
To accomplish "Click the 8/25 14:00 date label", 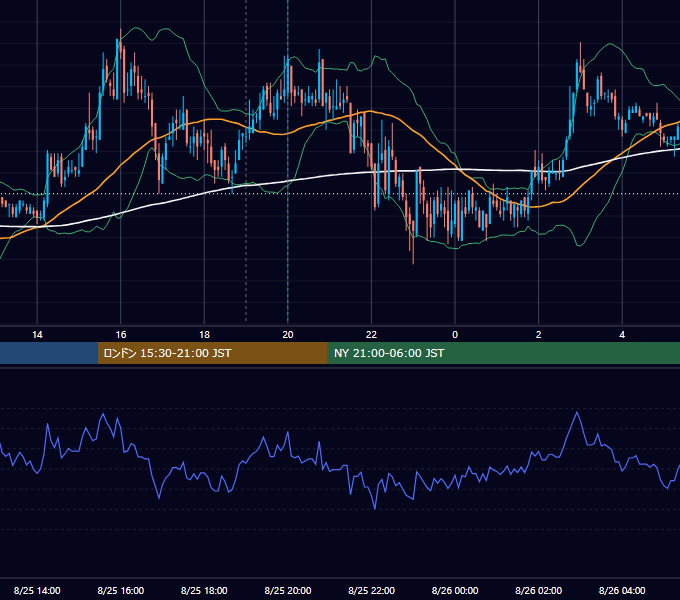I will coord(37,590).
